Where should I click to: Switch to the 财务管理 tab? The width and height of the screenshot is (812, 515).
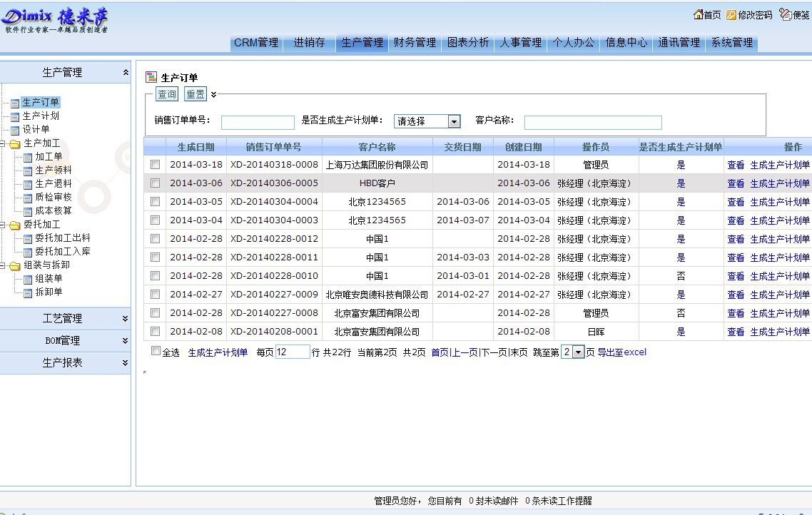pos(415,43)
